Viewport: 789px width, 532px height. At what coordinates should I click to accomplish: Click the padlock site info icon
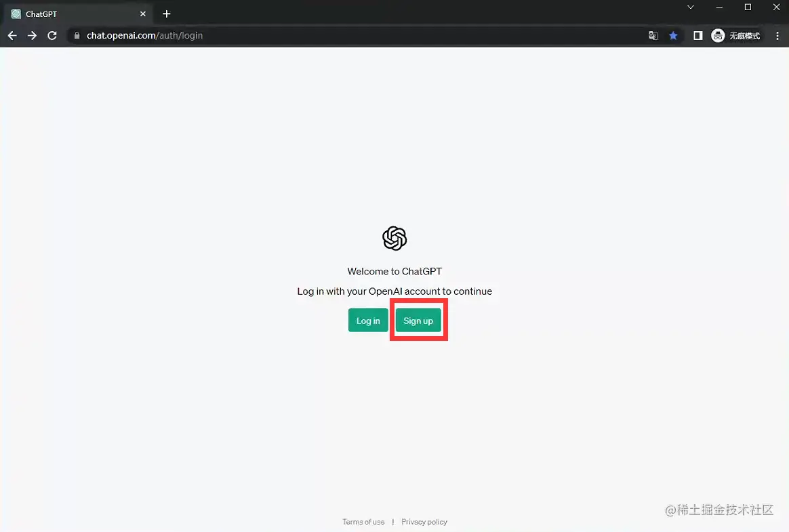[x=77, y=36]
